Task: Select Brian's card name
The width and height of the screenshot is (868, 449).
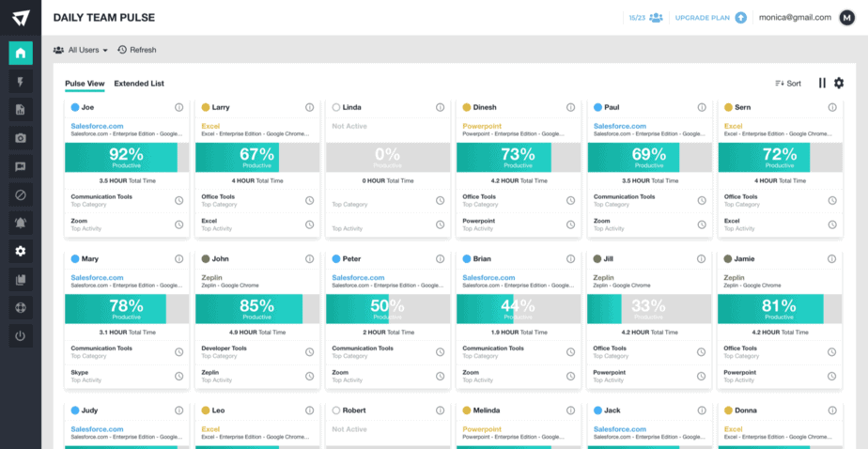Action: [482, 259]
